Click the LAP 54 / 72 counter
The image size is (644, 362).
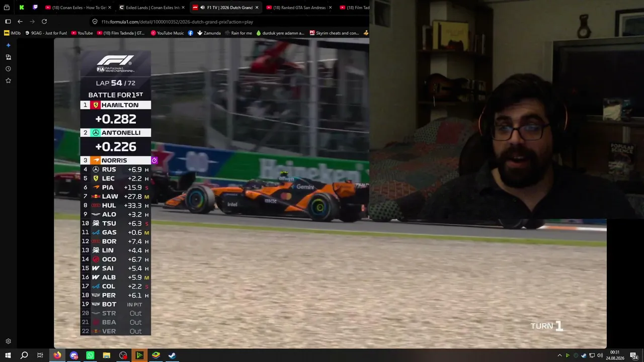pos(116,83)
